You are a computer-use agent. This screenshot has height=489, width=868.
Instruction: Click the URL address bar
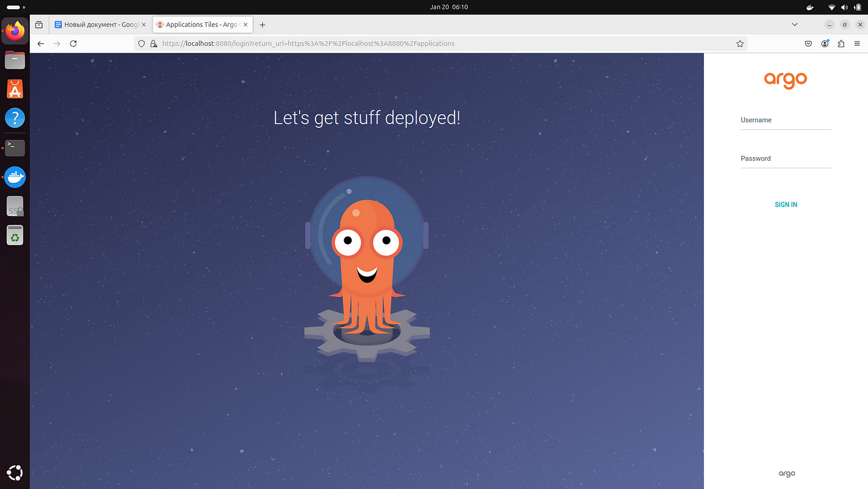(440, 43)
